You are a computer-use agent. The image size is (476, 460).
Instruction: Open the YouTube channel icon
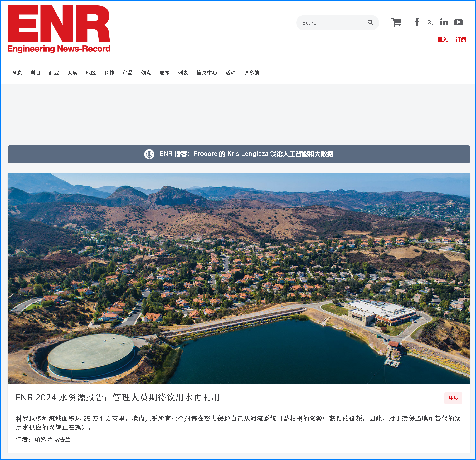(458, 22)
